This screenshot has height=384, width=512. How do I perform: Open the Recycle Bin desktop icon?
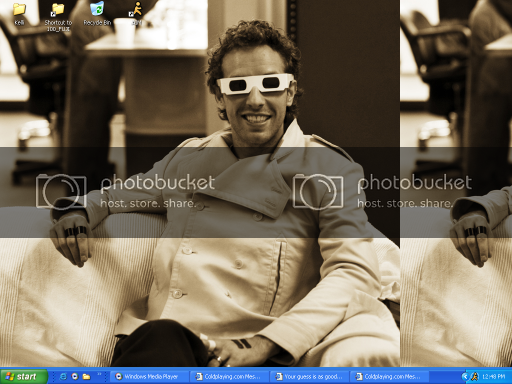coord(97,14)
